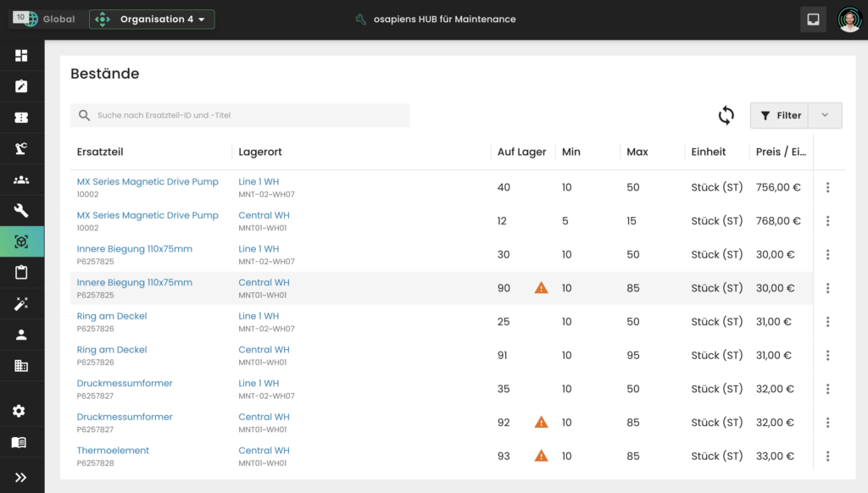Viewport: 868px width, 493px height.
Task: Expand the arrow next to Filter
Action: (826, 115)
